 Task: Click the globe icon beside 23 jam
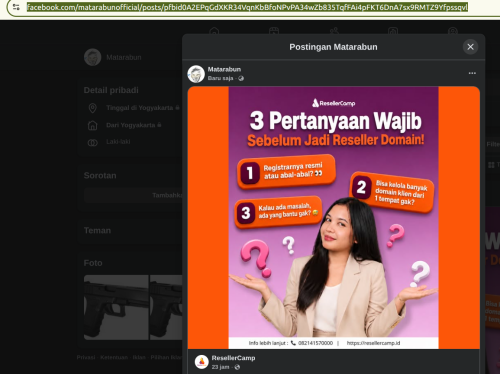click(x=237, y=367)
